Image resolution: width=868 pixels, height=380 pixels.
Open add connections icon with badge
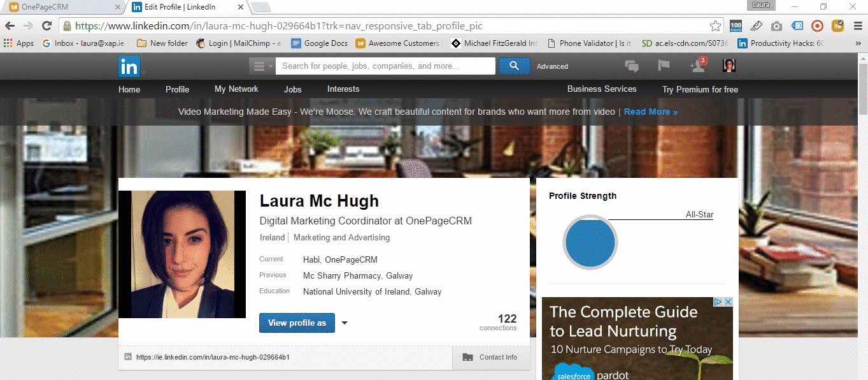(699, 64)
